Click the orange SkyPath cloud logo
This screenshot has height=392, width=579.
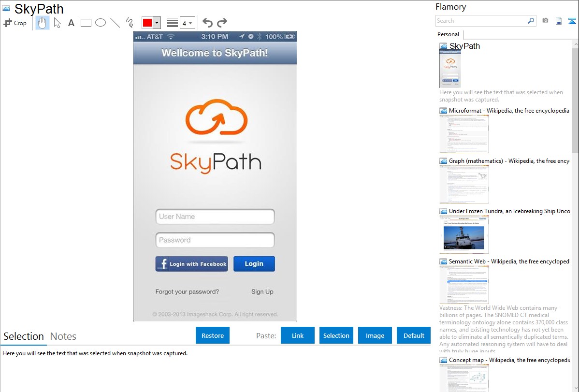pyautogui.click(x=217, y=117)
